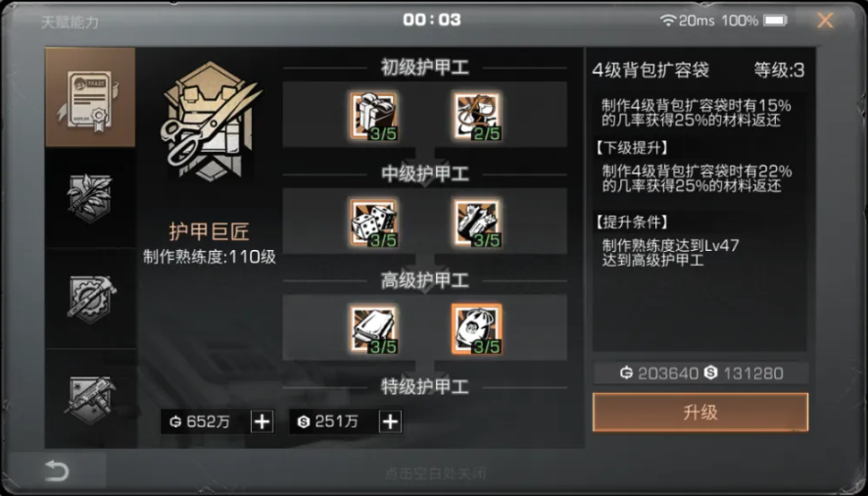Select the folded cloth talent icon
Image resolution: width=868 pixels, height=496 pixels.
tap(373, 328)
